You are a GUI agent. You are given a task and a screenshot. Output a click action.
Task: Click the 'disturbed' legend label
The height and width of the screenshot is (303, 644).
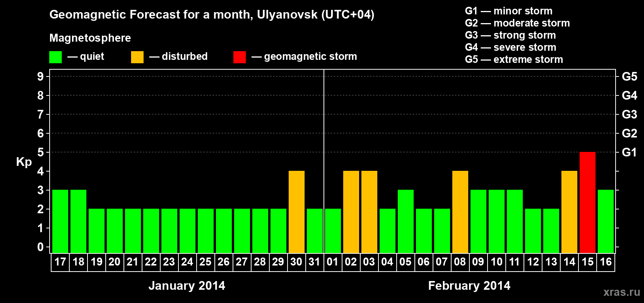(x=185, y=56)
